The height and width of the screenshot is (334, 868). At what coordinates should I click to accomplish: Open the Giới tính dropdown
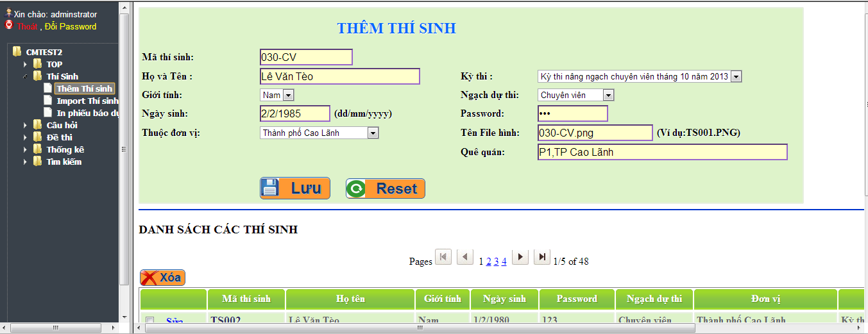click(277, 95)
